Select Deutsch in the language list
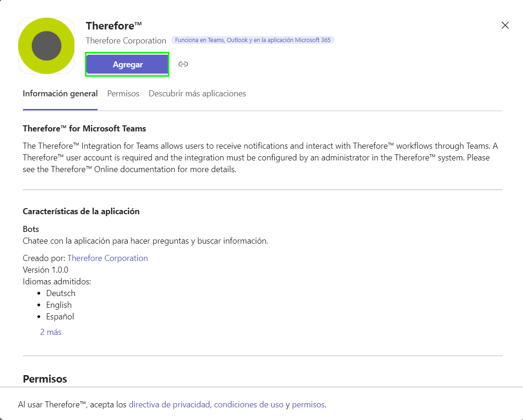Viewport: 523px width, 420px height. tap(61, 293)
